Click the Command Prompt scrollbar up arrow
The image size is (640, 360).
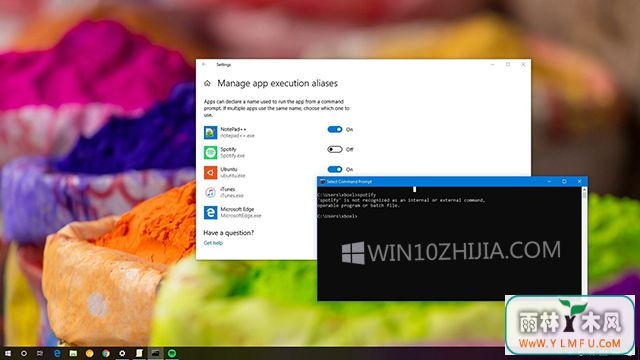584,189
